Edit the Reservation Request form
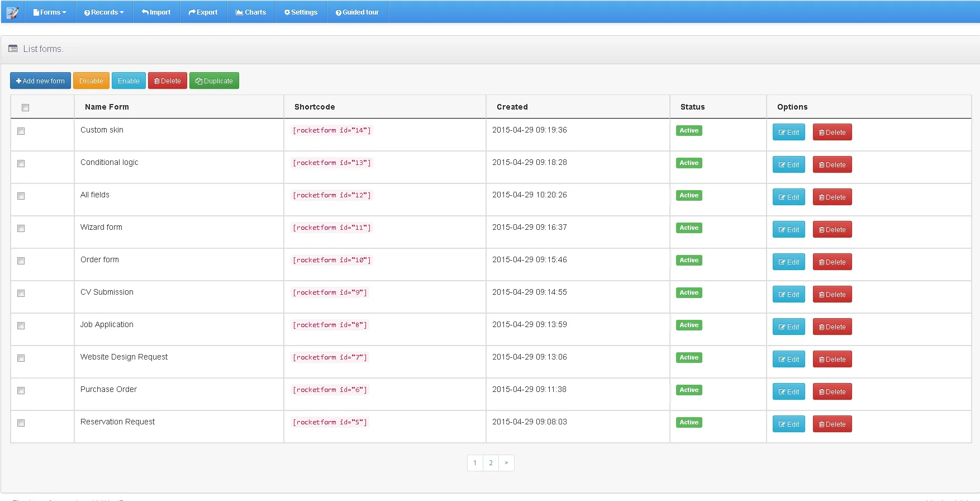 789,424
